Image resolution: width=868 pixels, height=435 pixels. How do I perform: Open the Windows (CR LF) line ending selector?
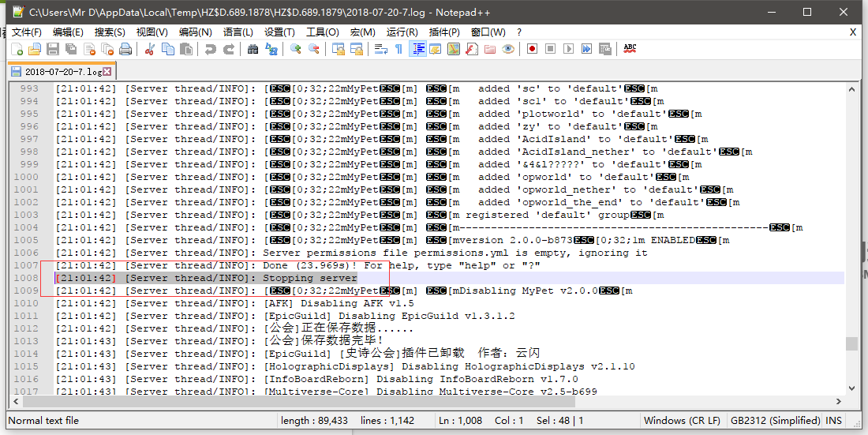(x=682, y=421)
